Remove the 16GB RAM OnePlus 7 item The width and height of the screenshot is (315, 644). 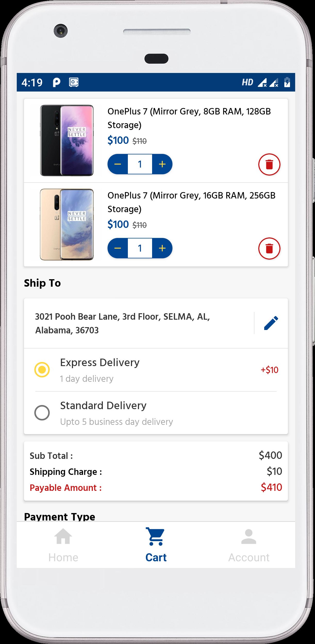point(269,249)
